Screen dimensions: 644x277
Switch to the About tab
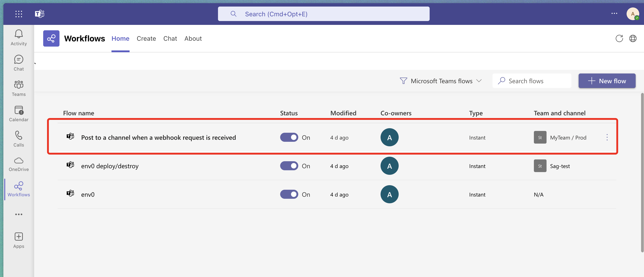click(193, 38)
